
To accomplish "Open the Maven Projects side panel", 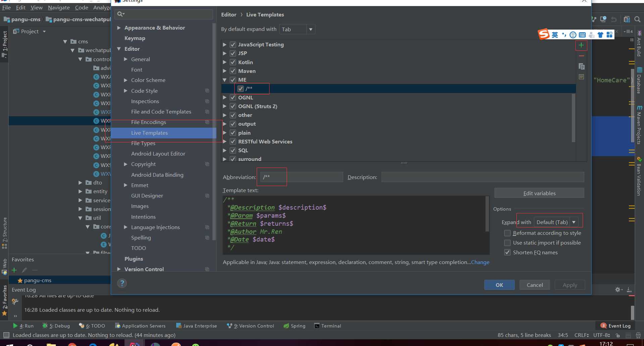I will coord(639,125).
